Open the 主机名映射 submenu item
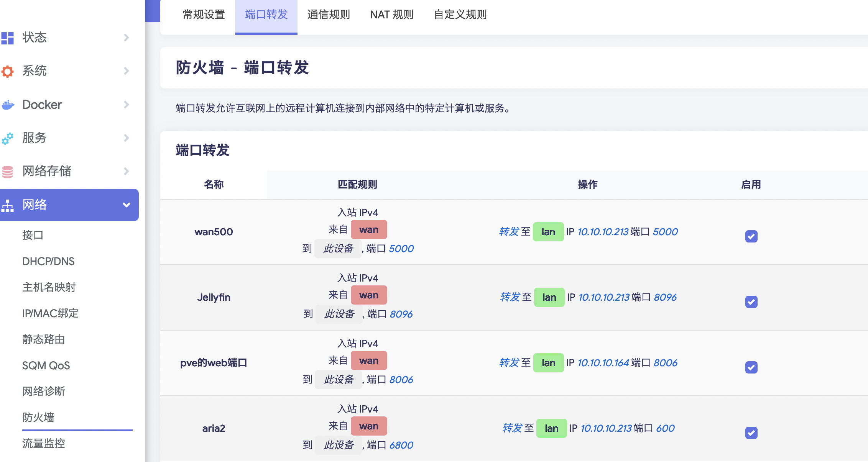This screenshot has height=462, width=868. pyautogui.click(x=49, y=287)
